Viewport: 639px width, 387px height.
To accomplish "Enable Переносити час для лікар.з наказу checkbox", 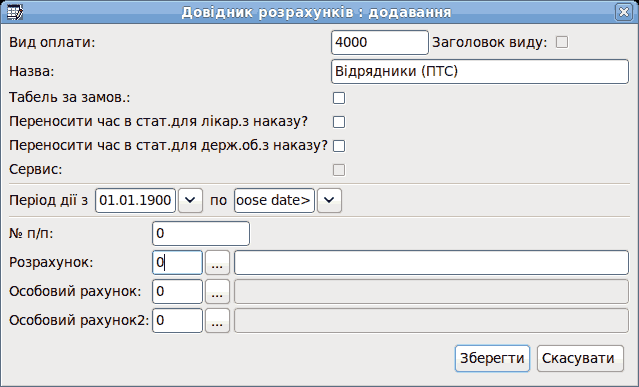I will 339,122.
